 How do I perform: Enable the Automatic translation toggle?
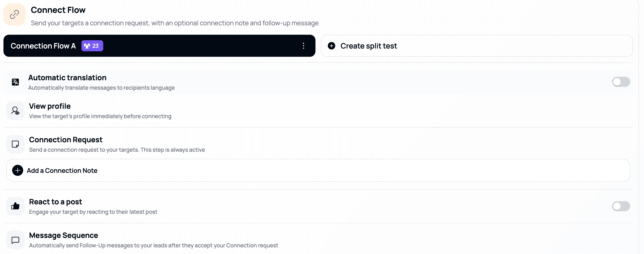click(621, 82)
